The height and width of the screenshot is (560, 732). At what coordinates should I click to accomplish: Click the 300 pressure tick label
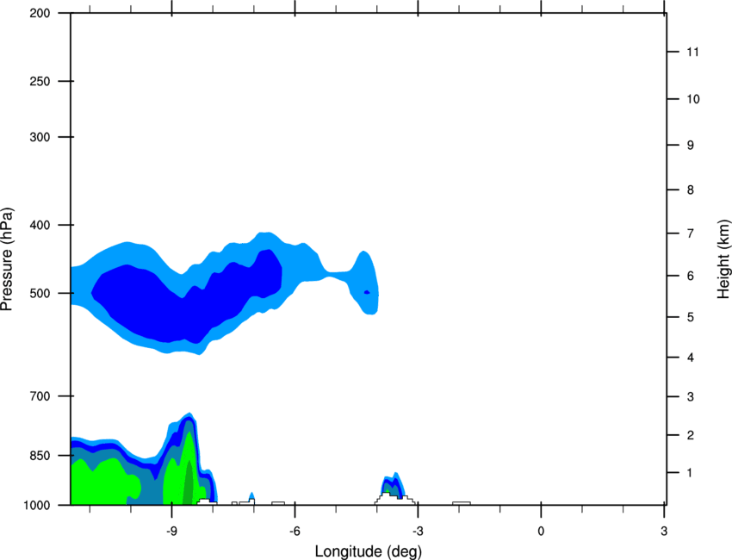(40, 137)
